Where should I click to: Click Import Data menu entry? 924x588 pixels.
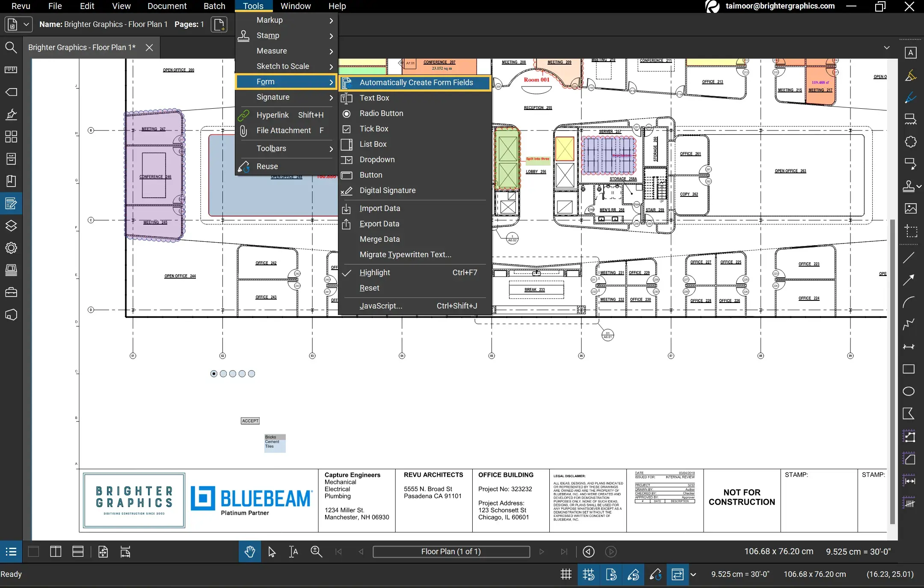(415, 208)
